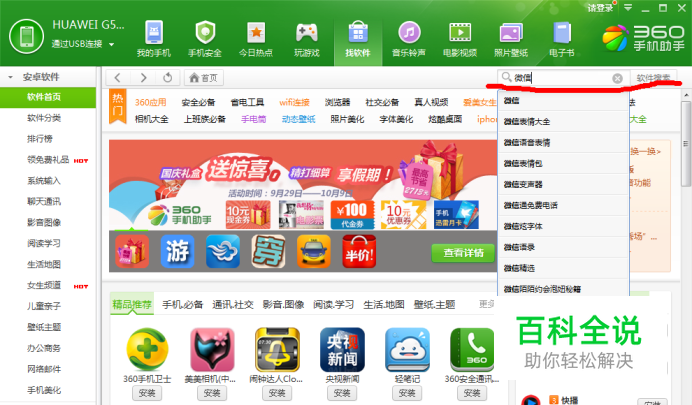The width and height of the screenshot is (692, 405).
Task: Click the 闹钟达人 app icon
Action: click(277, 349)
